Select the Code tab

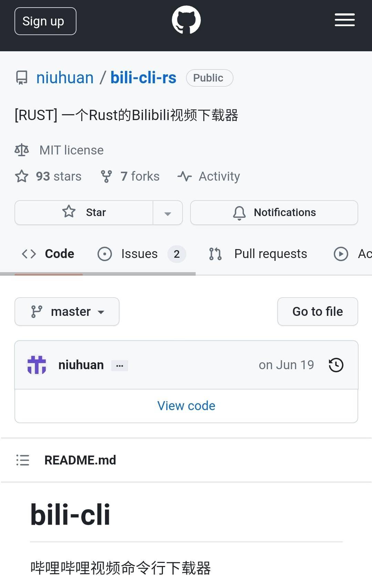pos(48,254)
